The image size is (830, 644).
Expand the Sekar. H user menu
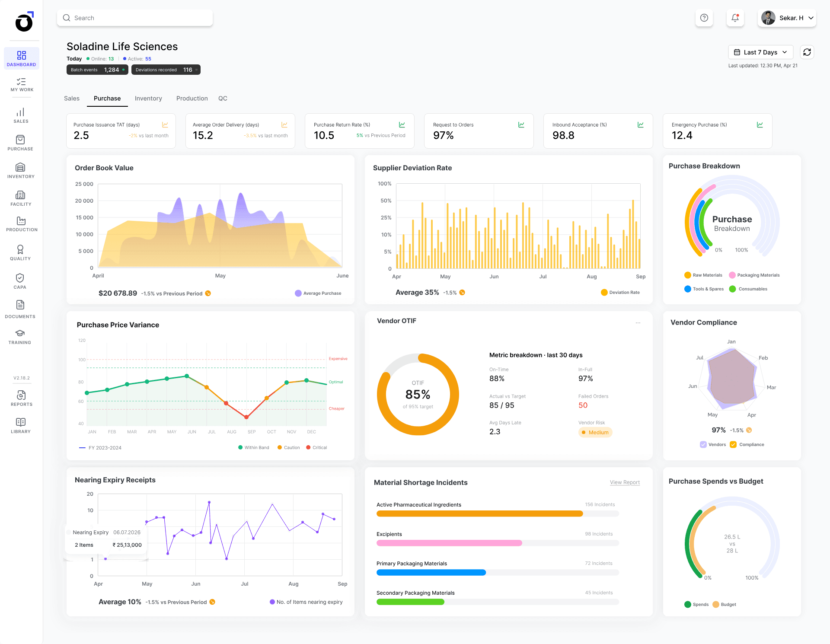[787, 18]
